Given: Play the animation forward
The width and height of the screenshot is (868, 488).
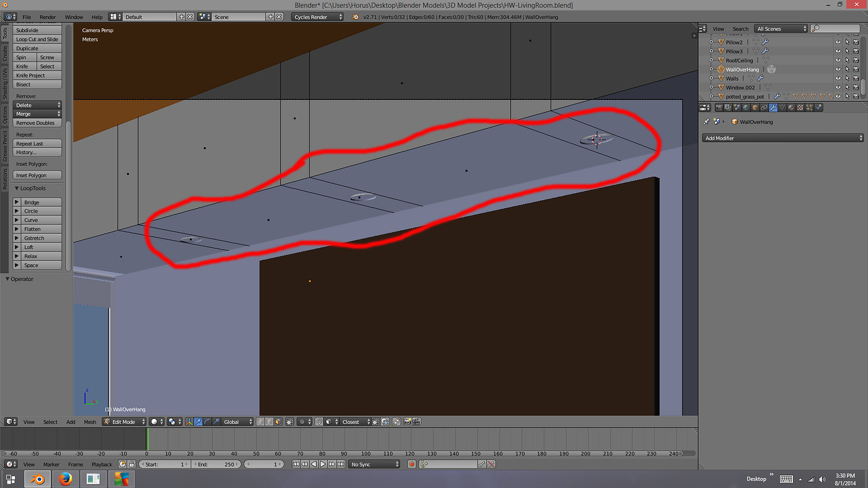Looking at the screenshot, I should tap(323, 464).
